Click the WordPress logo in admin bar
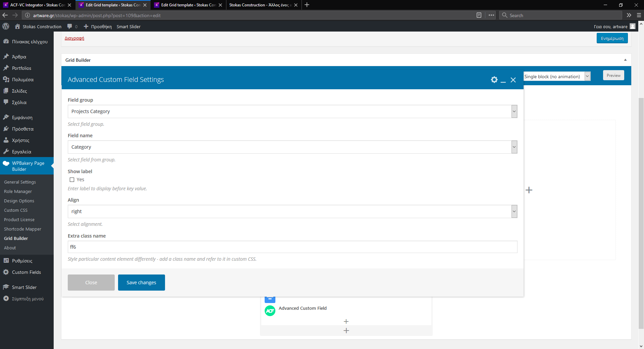This screenshot has height=349, width=644. 6,26
